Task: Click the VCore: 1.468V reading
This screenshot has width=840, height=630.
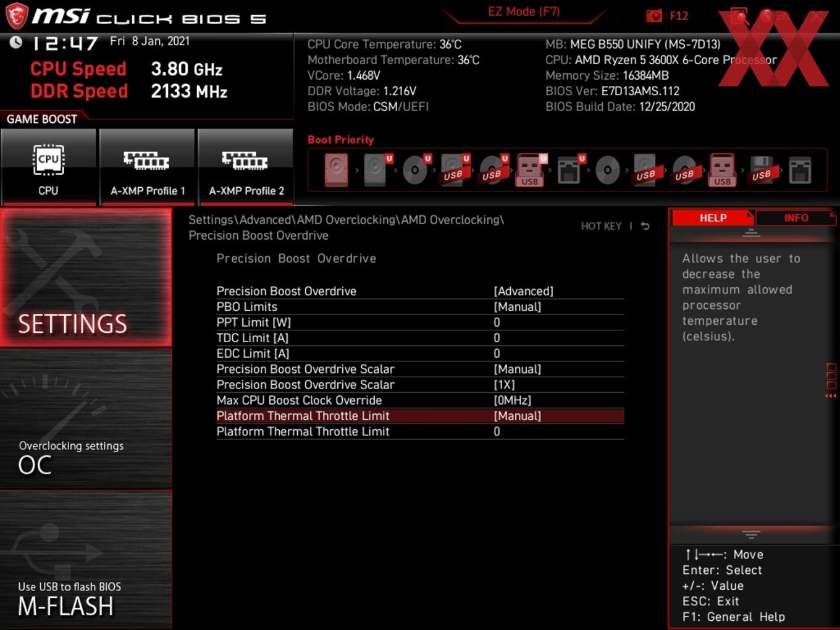Action: tap(344, 75)
